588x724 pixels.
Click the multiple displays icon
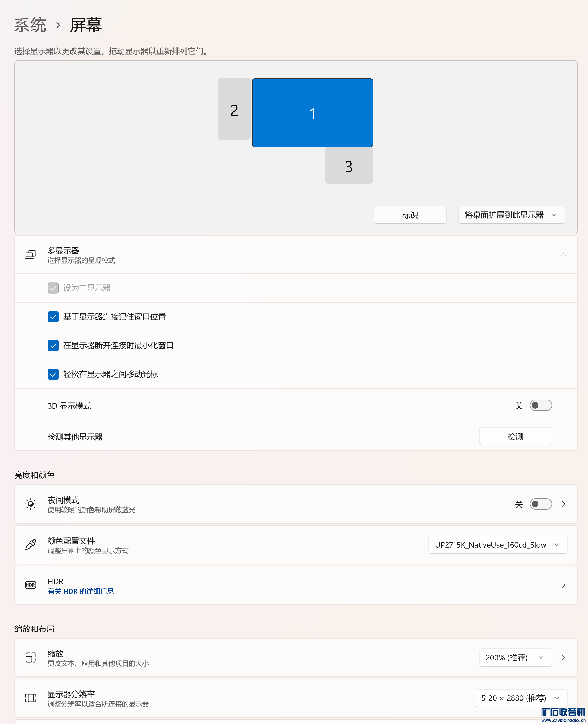(x=30, y=254)
